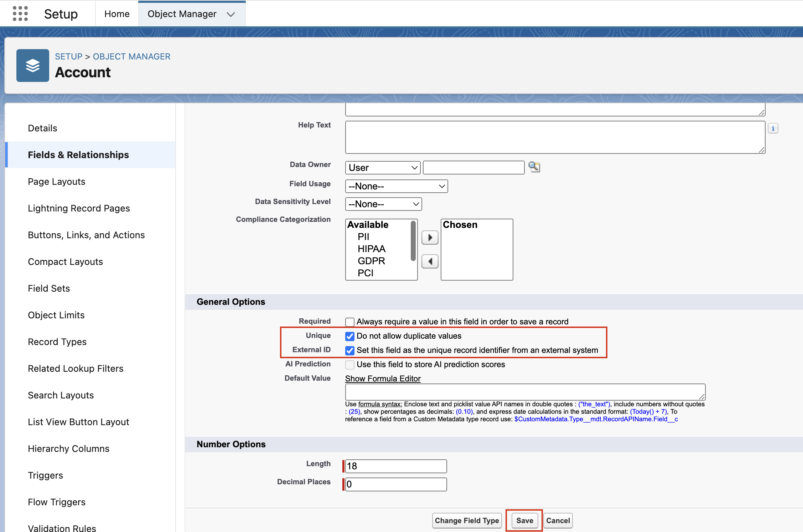Click the left arrow to remove compliance category
The height and width of the screenshot is (532, 803).
(x=430, y=262)
